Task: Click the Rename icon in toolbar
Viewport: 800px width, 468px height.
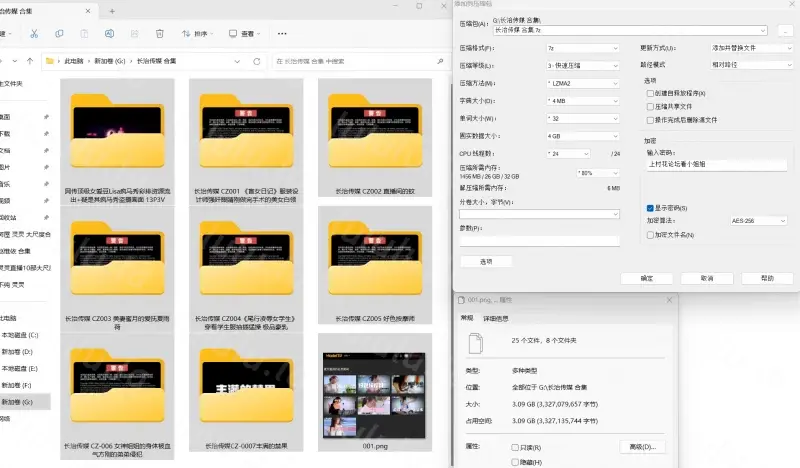Action: [x=109, y=34]
